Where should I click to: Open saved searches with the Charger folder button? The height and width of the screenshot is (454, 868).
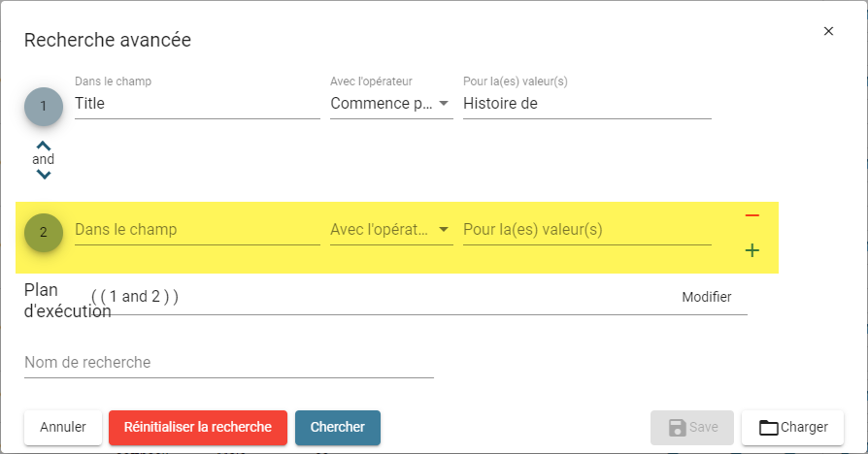tap(792, 428)
